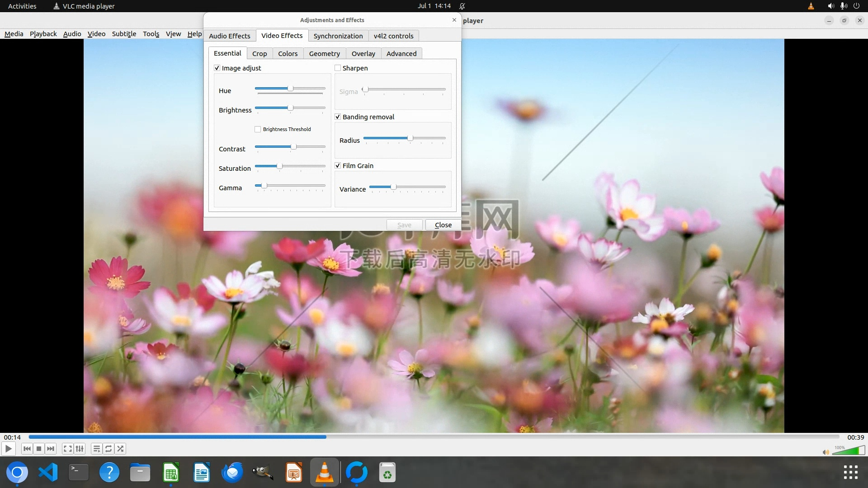The width and height of the screenshot is (868, 488).
Task: Toggle loop playback mode
Action: pyautogui.click(x=108, y=449)
